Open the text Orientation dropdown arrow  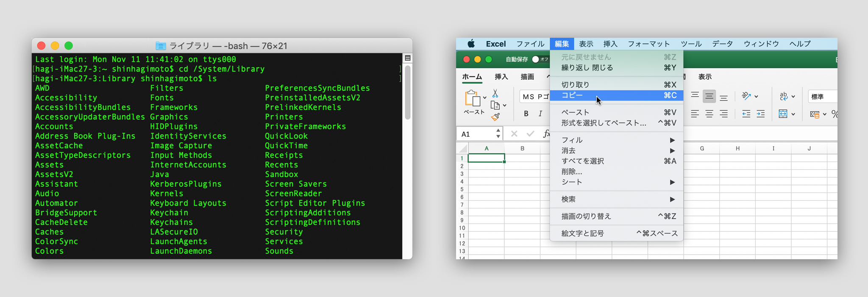tap(756, 97)
